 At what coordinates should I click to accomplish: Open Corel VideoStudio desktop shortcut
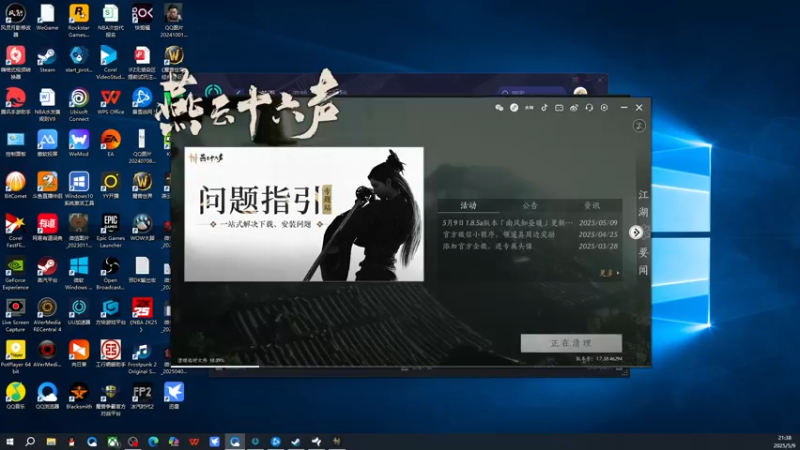pyautogui.click(x=110, y=63)
